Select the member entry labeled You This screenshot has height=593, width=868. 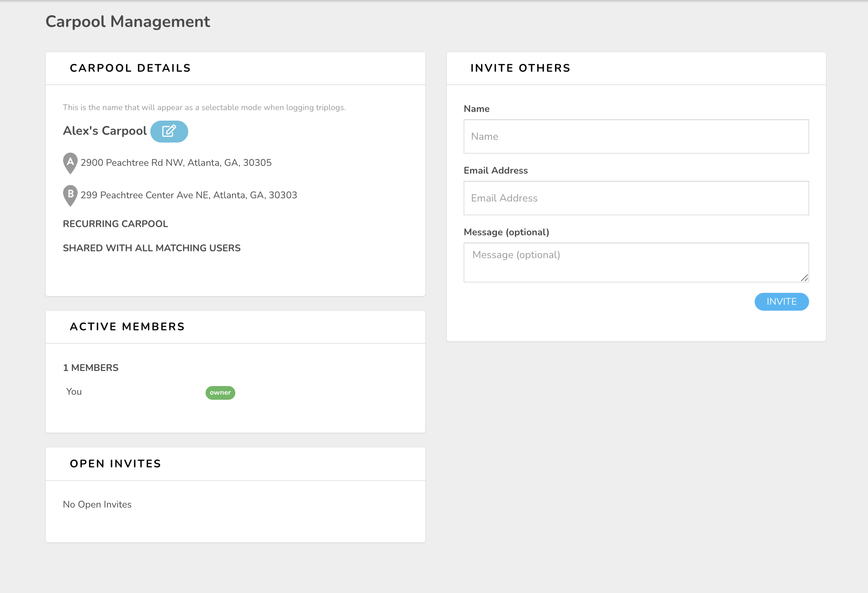pos(74,391)
